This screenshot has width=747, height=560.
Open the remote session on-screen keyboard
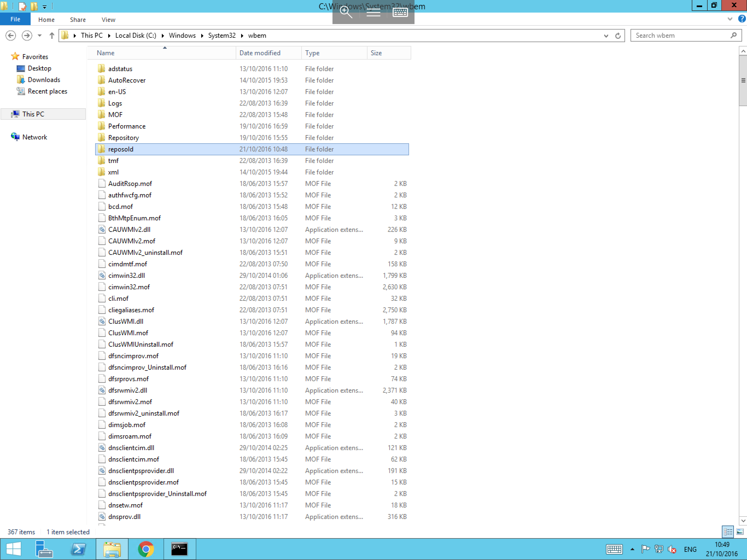(401, 13)
